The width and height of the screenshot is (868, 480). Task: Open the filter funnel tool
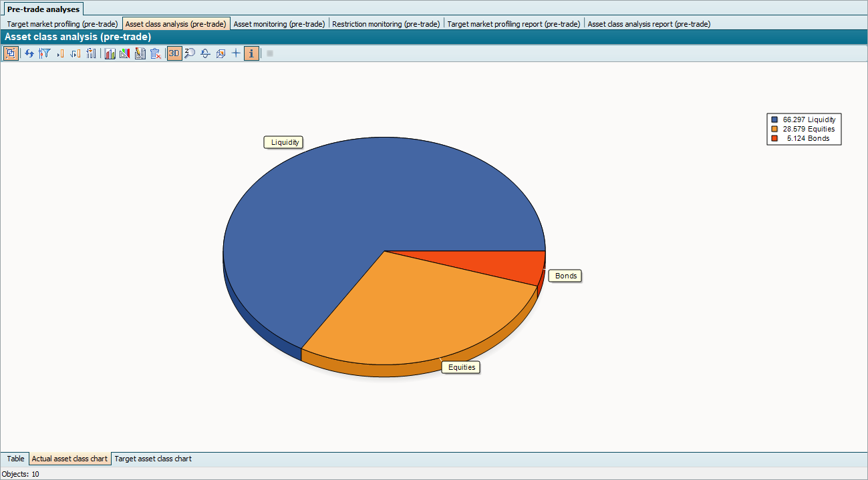[x=45, y=53]
